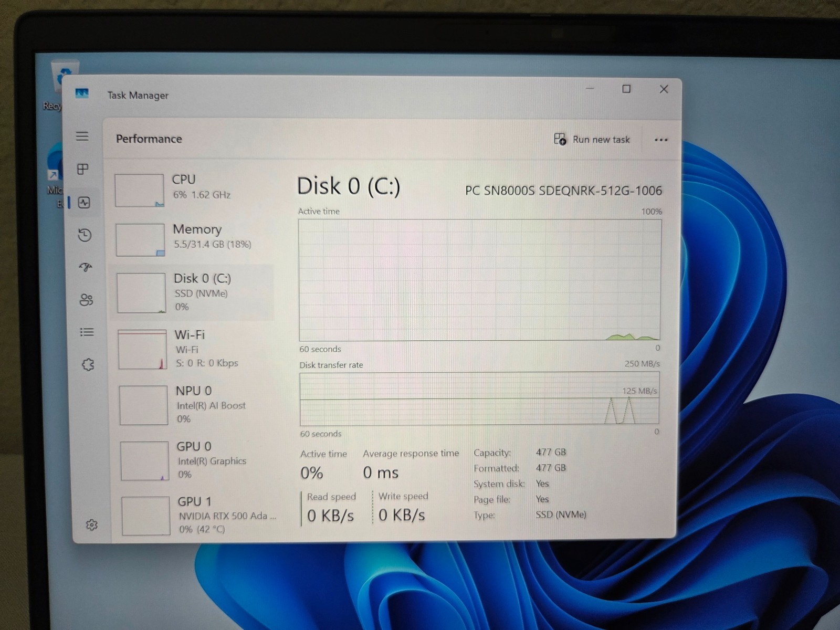
Task: Select Memory in performance list
Action: pyautogui.click(x=192, y=239)
